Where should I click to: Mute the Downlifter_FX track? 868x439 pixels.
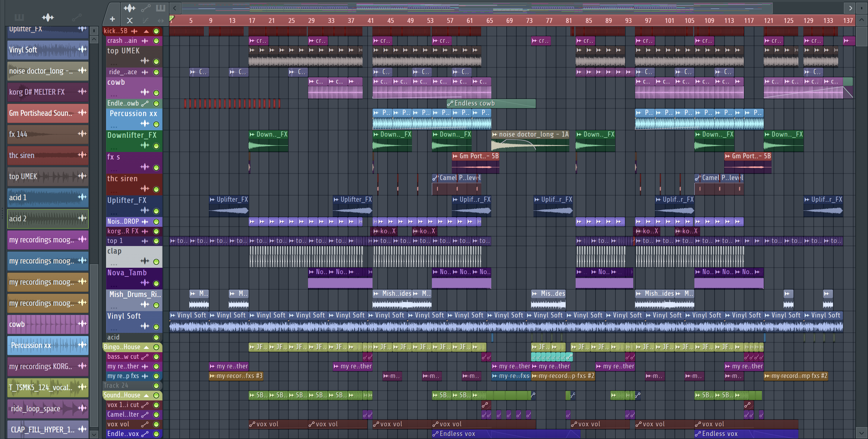click(156, 146)
